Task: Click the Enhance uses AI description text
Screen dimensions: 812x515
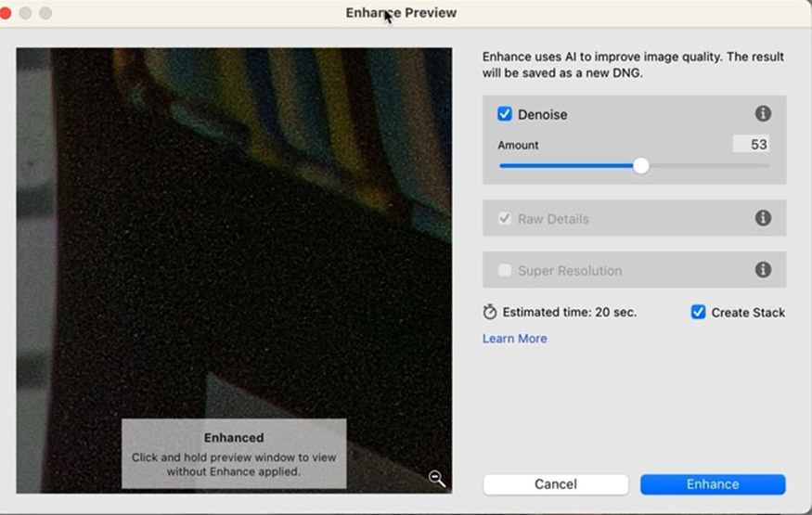Action: tap(633, 65)
